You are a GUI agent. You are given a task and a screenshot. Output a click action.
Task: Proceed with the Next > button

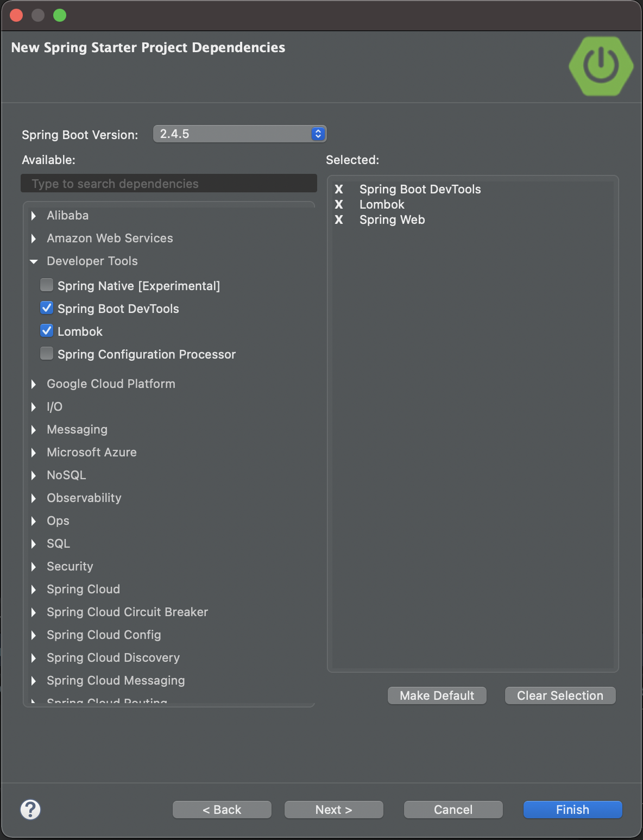[x=334, y=810]
